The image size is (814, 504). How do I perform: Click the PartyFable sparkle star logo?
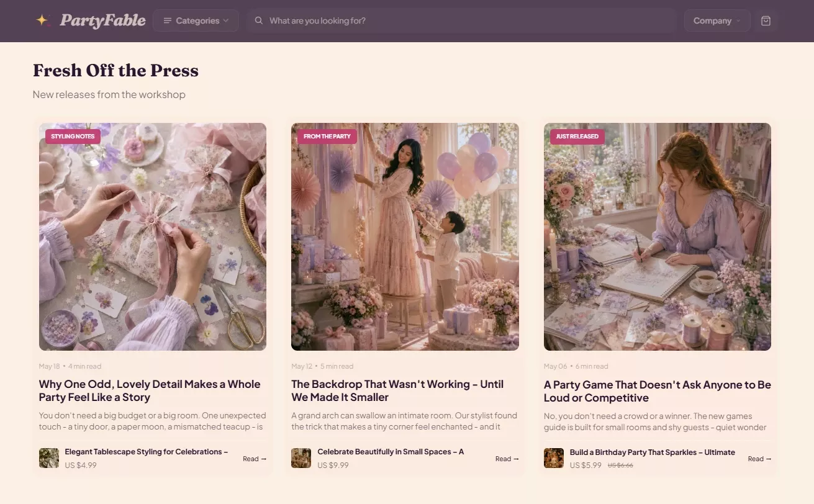pyautogui.click(x=42, y=20)
